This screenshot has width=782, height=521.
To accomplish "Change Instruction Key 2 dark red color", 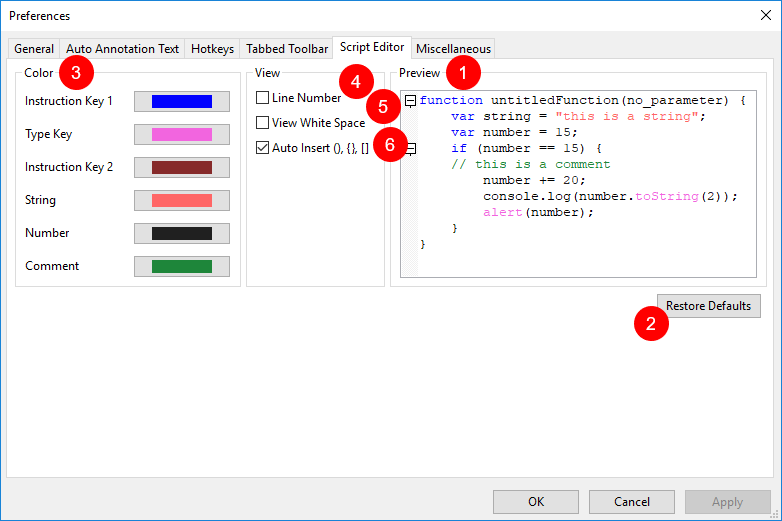I will [x=182, y=168].
